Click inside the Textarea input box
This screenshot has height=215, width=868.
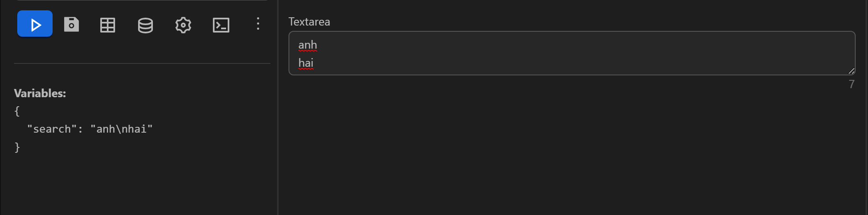[x=571, y=53]
